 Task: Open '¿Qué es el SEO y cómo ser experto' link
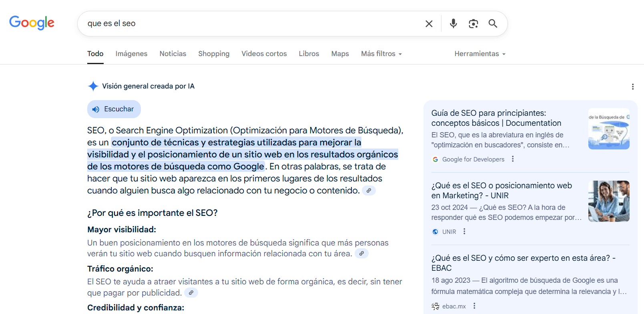524,263
